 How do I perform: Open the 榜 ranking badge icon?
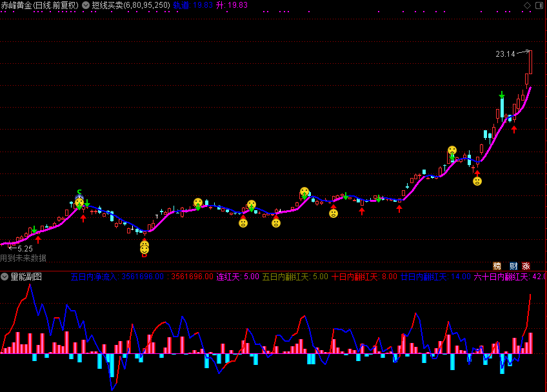(x=497, y=266)
